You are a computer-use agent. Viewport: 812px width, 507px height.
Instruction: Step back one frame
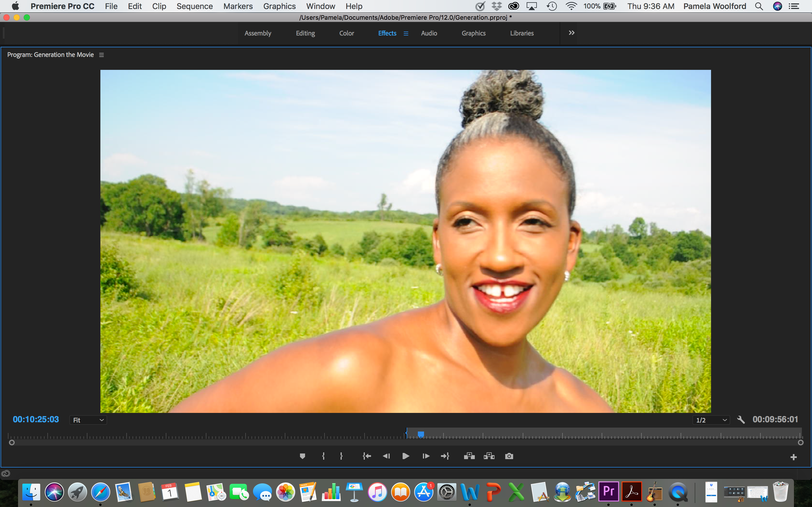pos(386,456)
